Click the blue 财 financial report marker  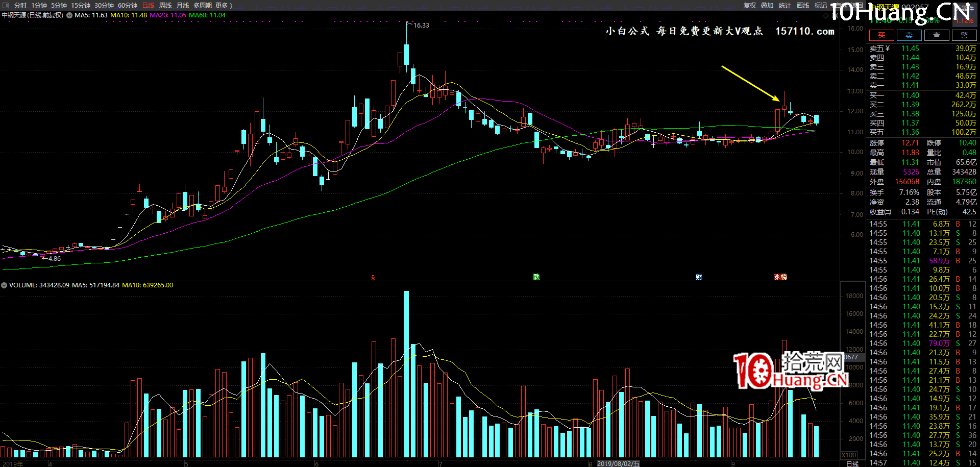click(699, 277)
